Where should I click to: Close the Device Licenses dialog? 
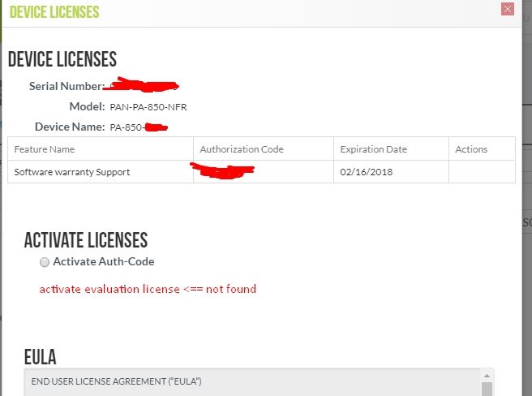(x=507, y=9)
